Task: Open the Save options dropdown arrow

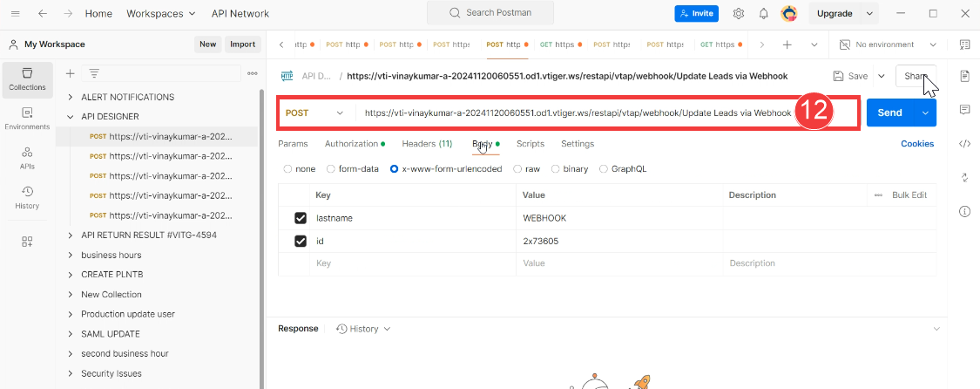Action: [x=882, y=76]
